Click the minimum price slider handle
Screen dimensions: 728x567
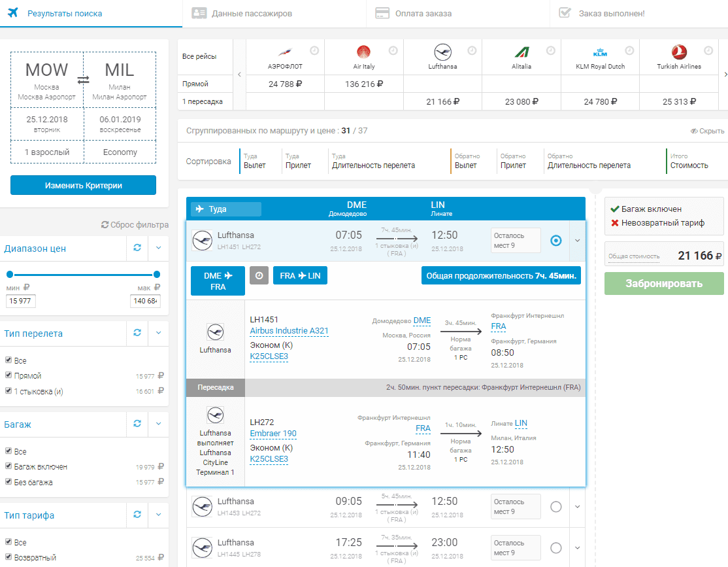tap(10, 274)
